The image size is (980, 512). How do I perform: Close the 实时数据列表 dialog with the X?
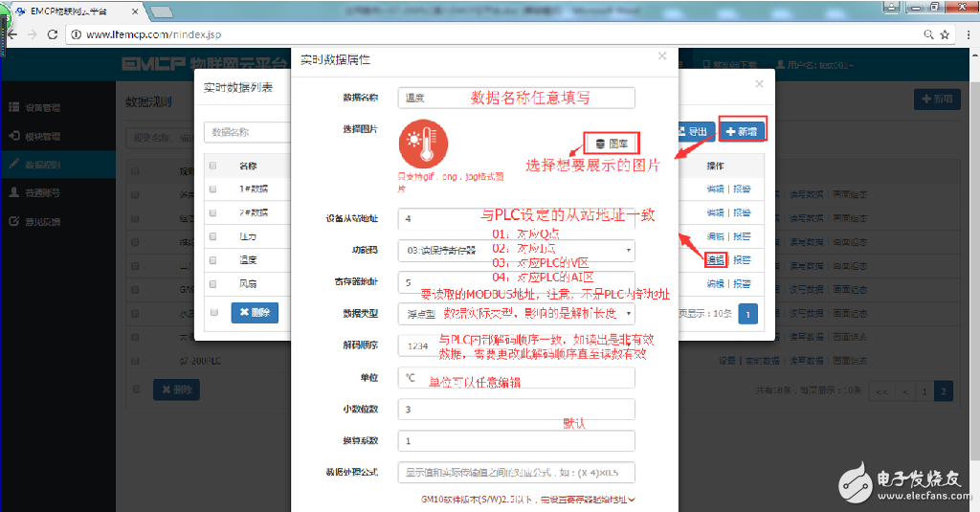point(759,84)
